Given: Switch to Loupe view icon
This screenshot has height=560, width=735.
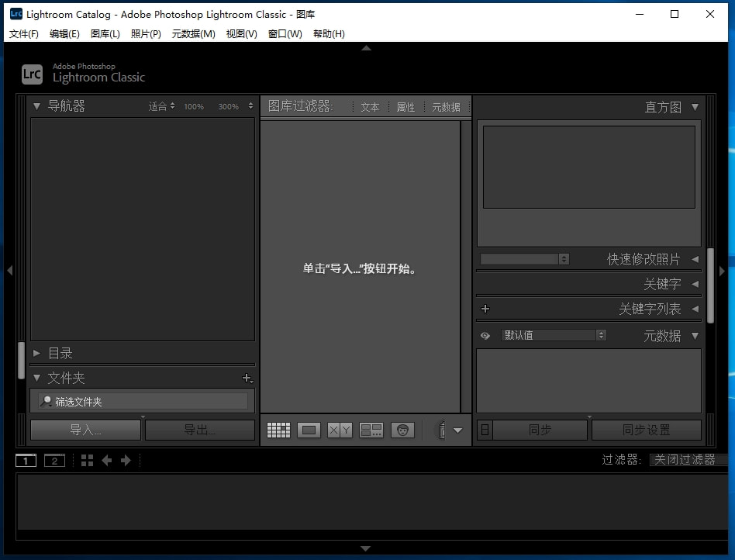Looking at the screenshot, I should coord(309,430).
